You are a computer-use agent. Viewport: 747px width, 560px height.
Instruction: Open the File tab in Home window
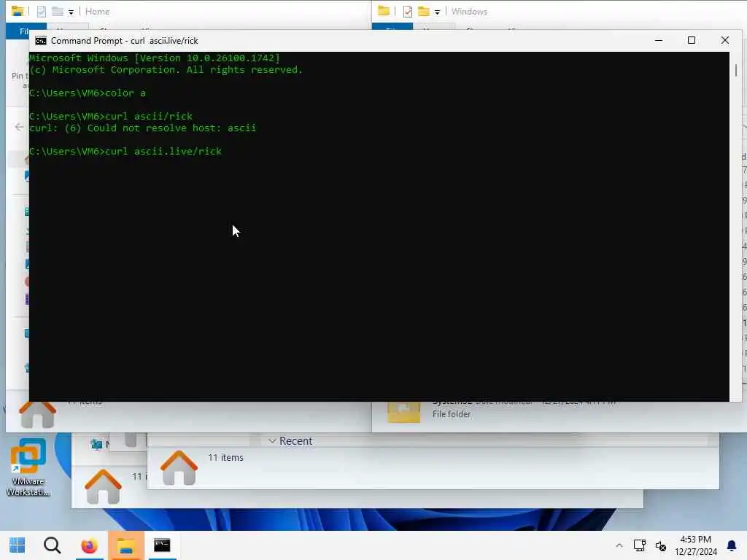coord(24,31)
